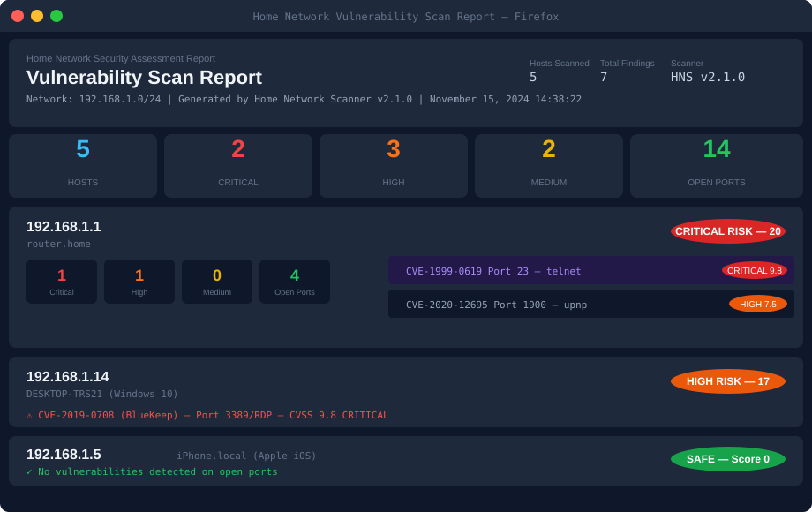
Task: Select the HOSTS summary card
Action: click(x=83, y=166)
